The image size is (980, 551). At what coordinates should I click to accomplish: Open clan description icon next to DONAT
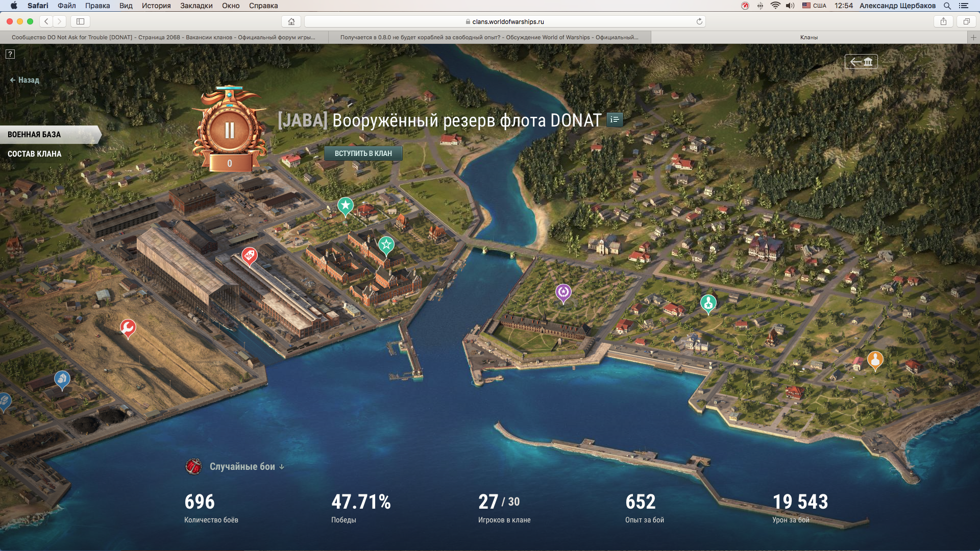coord(615,119)
